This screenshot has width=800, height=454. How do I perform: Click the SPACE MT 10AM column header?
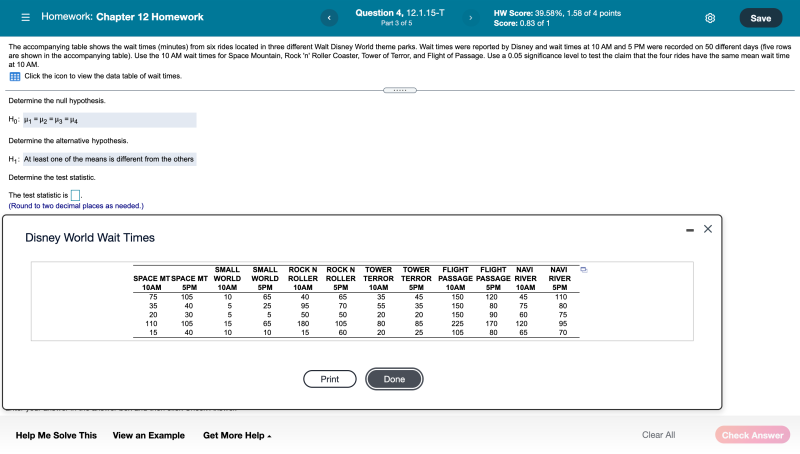pos(152,283)
